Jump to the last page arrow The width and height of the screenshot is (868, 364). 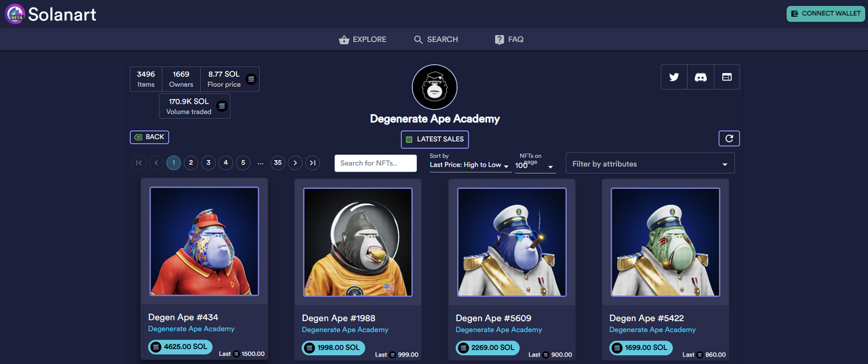[x=313, y=163]
